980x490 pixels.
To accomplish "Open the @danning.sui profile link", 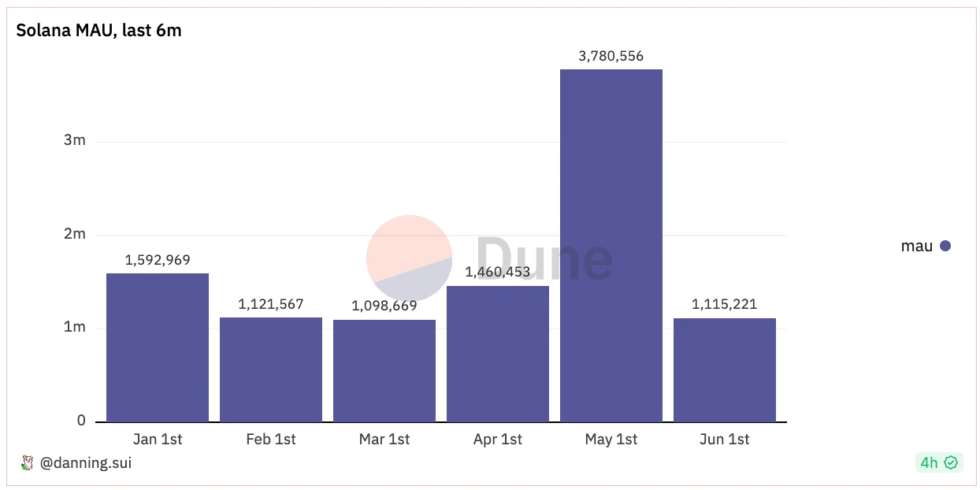I will coord(86,463).
